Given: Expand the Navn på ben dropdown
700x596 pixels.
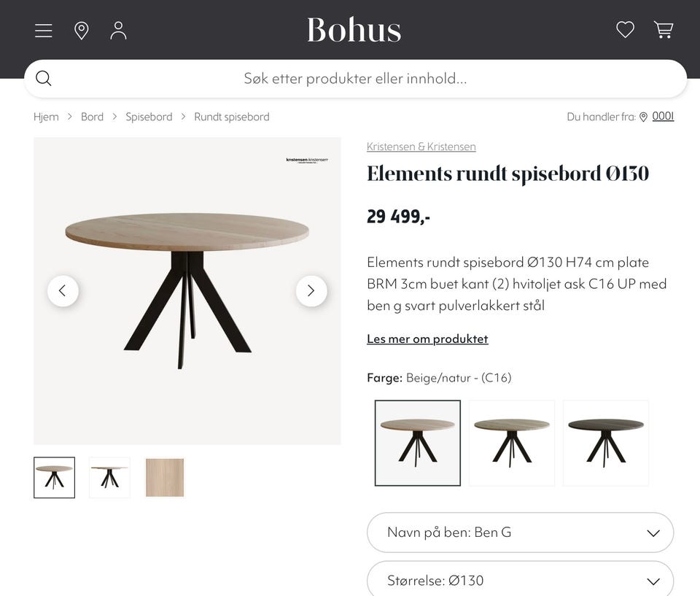Looking at the screenshot, I should pos(520,533).
